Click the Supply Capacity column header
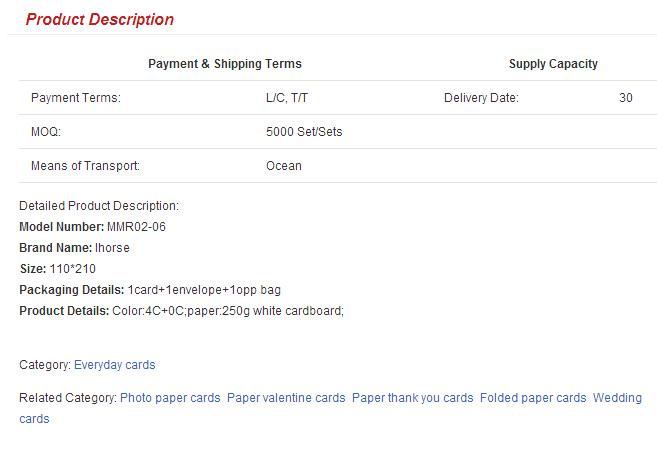Viewport: 657px width, 450px height. coord(553,64)
